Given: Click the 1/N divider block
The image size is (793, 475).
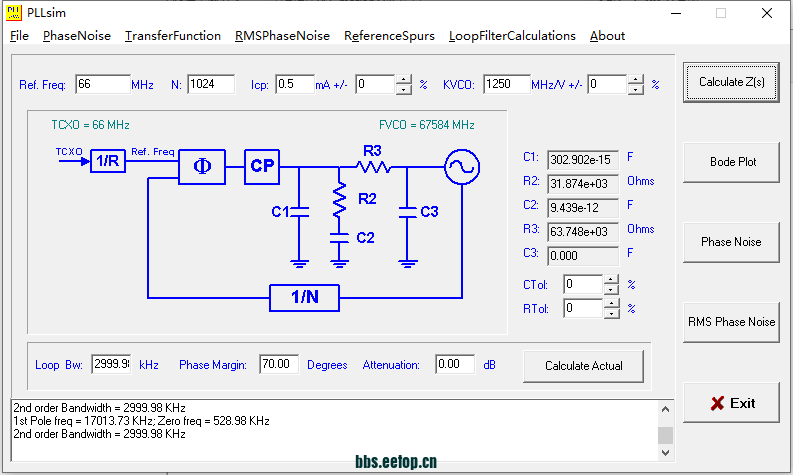Looking at the screenshot, I should (x=304, y=297).
